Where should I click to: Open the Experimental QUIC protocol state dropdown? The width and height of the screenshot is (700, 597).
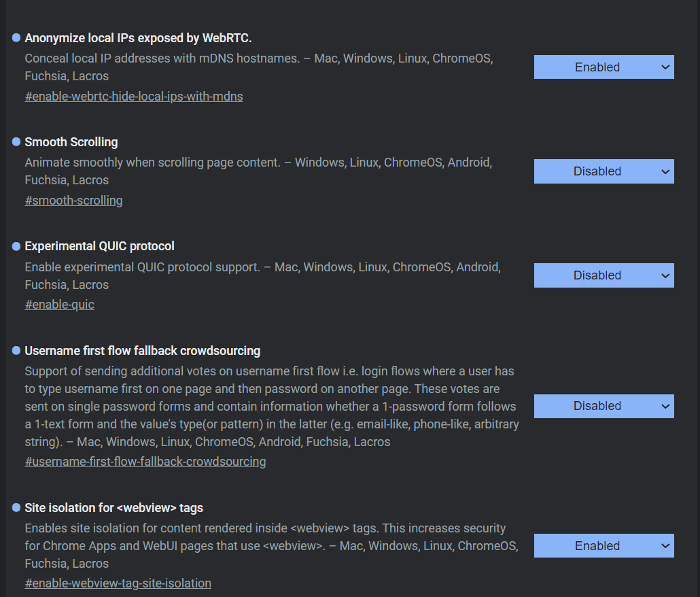pos(603,275)
